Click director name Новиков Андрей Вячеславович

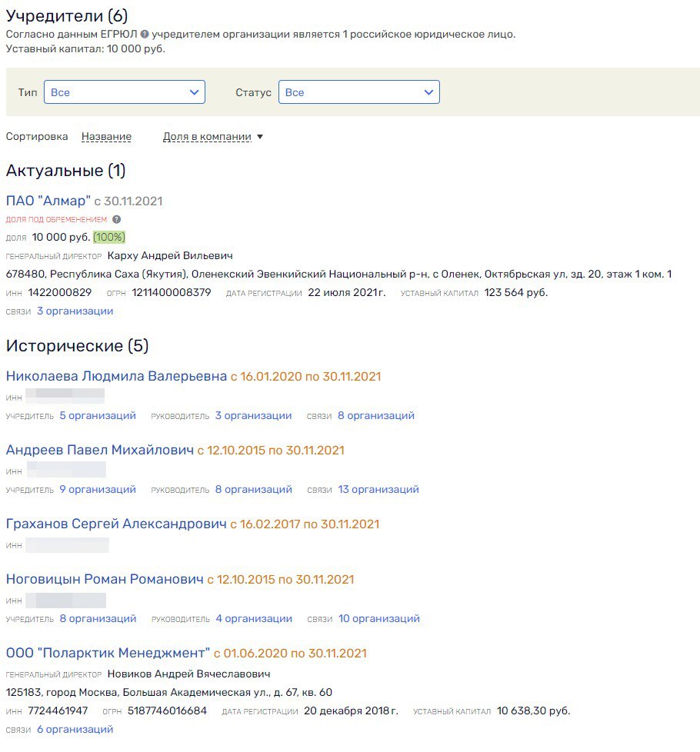[188, 674]
